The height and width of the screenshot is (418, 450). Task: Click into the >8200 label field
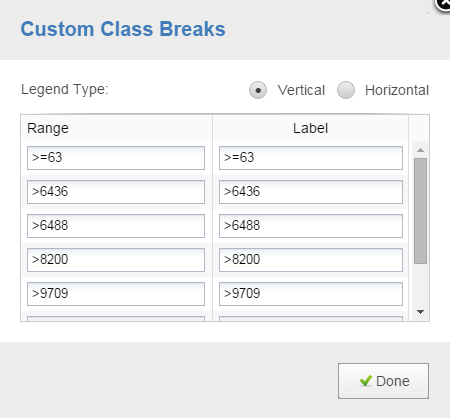click(x=311, y=260)
